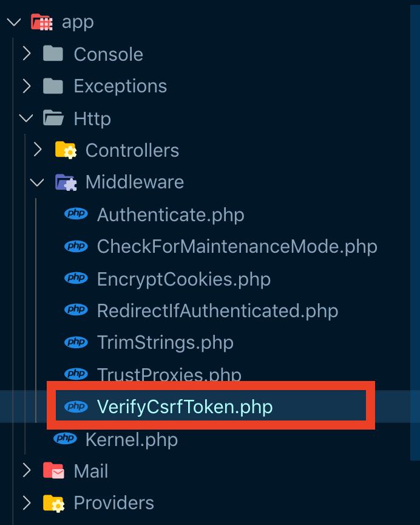Click the Controllers folder gear icon
420x525 pixels.
tap(66, 150)
